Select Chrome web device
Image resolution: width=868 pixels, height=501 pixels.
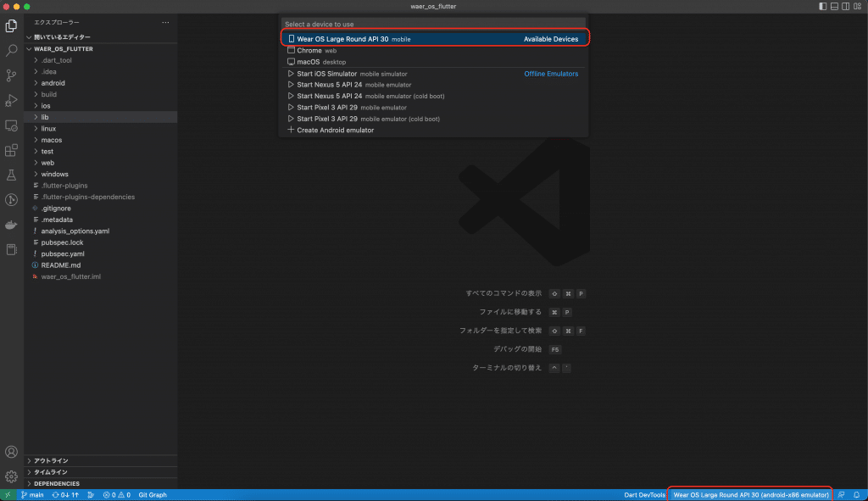pos(435,50)
